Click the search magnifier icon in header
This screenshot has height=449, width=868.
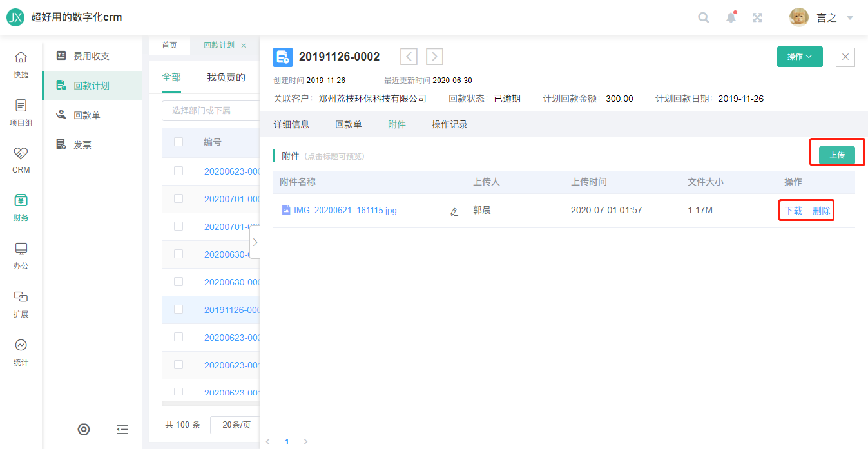click(704, 18)
